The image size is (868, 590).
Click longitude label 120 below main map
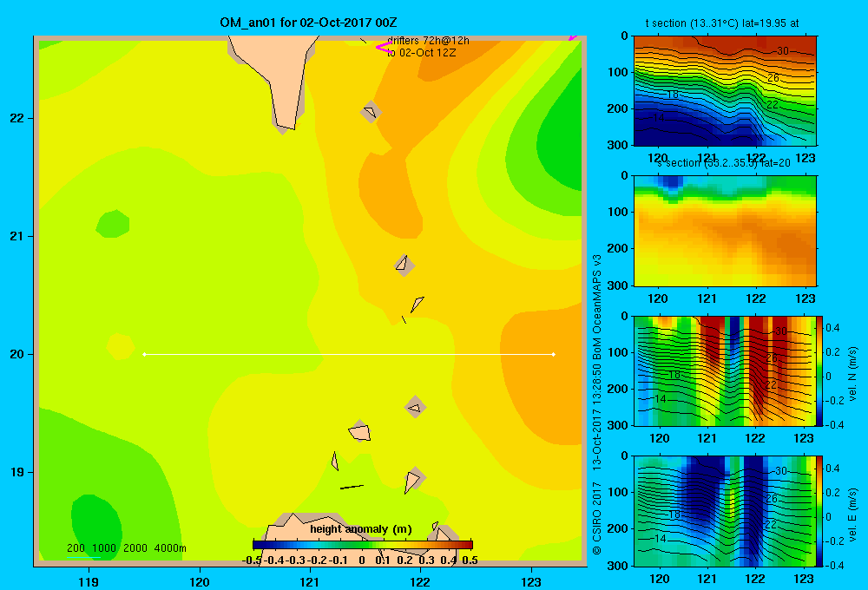pyautogui.click(x=200, y=581)
